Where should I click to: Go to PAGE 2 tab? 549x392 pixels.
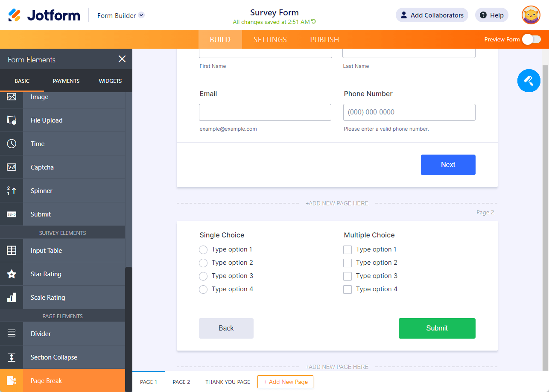point(181,382)
